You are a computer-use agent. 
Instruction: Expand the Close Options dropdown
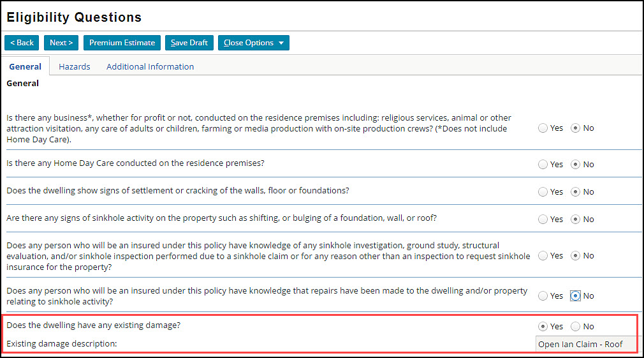click(x=254, y=43)
